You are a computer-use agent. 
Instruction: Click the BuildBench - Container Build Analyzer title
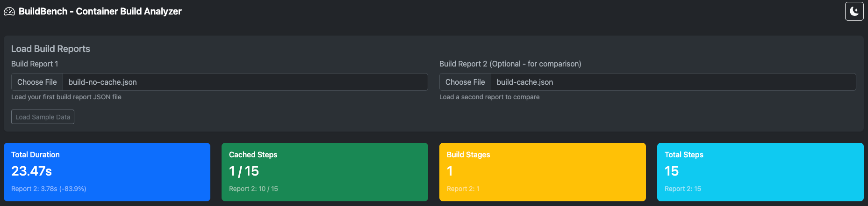pyautogui.click(x=100, y=11)
